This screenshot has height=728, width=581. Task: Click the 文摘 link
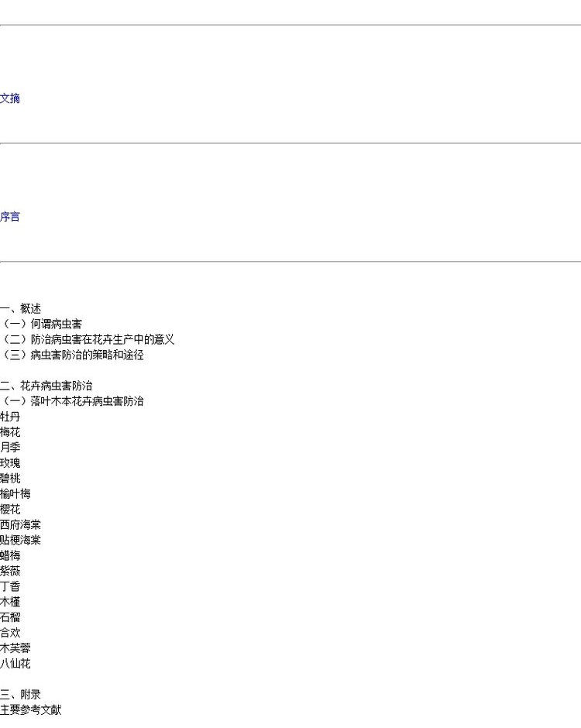tap(10, 98)
